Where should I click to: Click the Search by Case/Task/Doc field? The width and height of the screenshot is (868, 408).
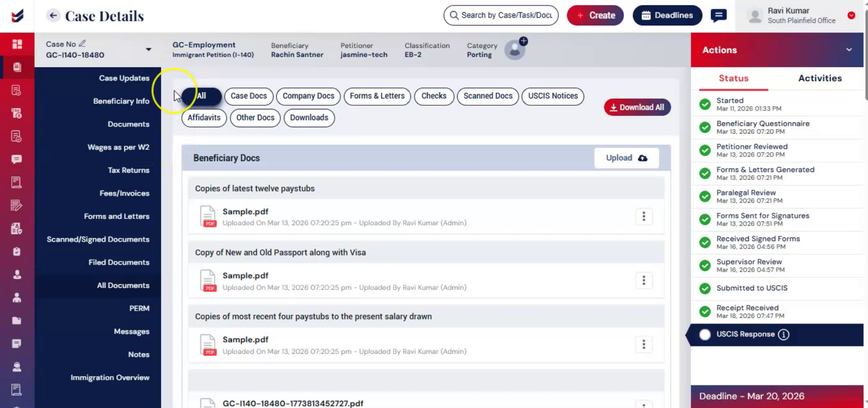coord(501,15)
